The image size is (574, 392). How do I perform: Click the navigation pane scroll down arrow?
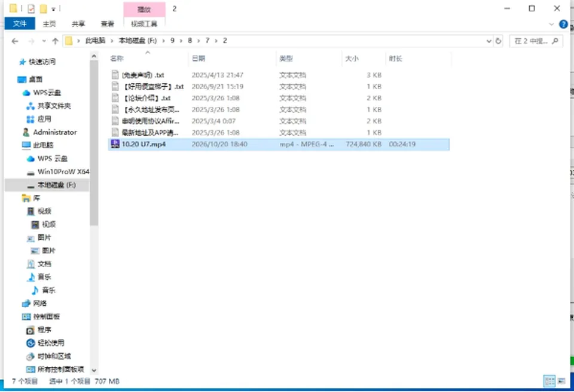pos(94,370)
